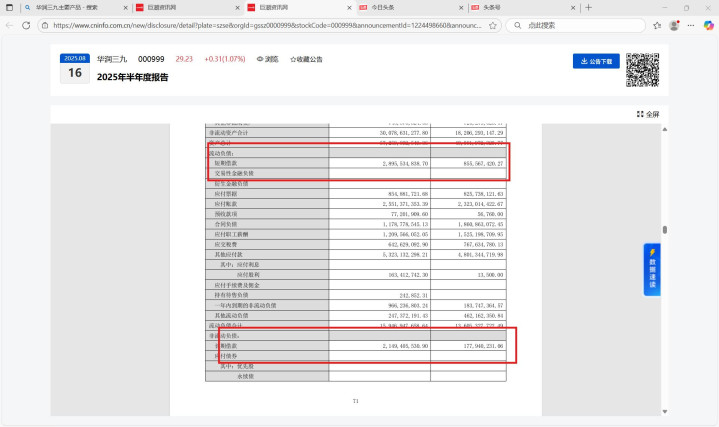Close the first 巨潮资讯网 tab
This screenshot has height=427, width=719.
(237, 8)
